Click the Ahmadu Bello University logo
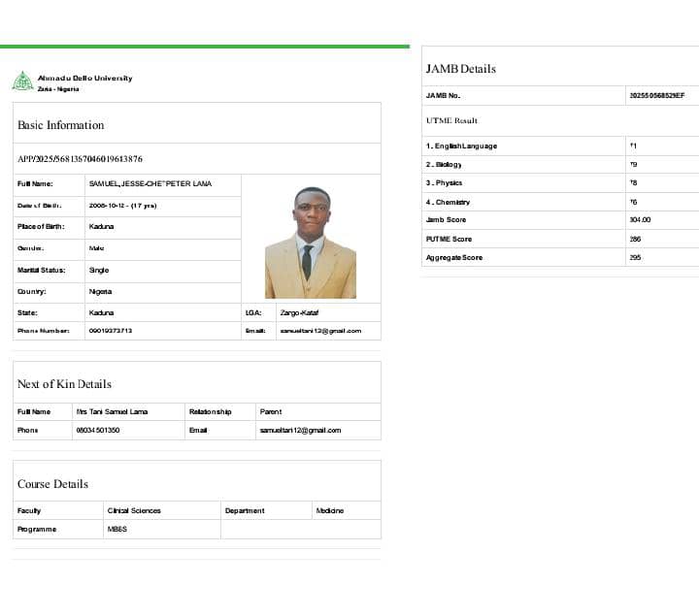 (22, 81)
